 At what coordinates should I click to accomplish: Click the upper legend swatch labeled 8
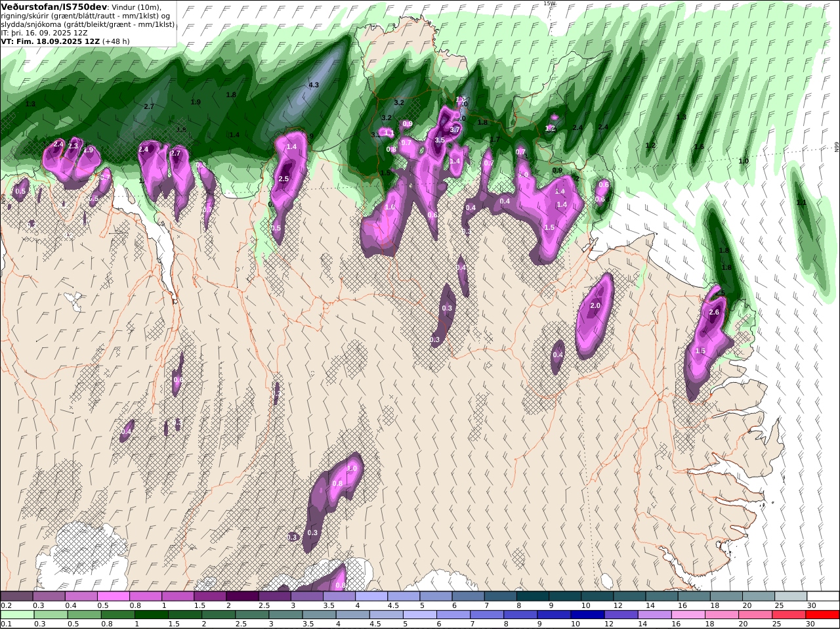point(532,596)
